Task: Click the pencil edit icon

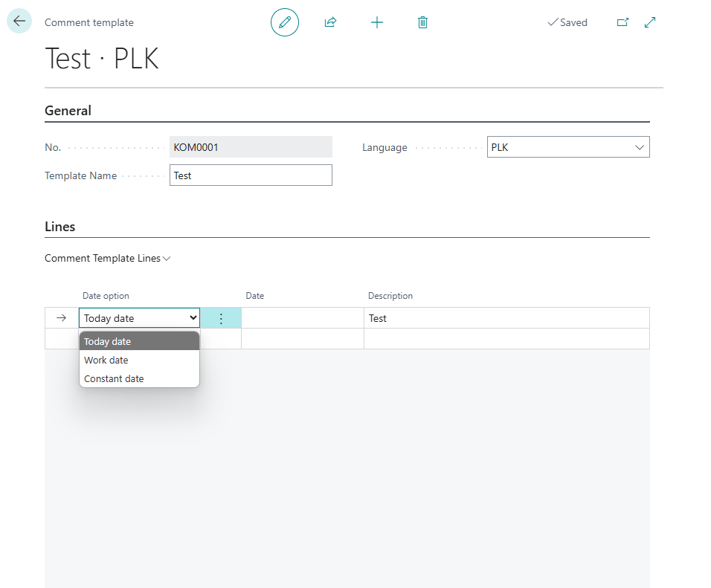Action: [x=284, y=22]
